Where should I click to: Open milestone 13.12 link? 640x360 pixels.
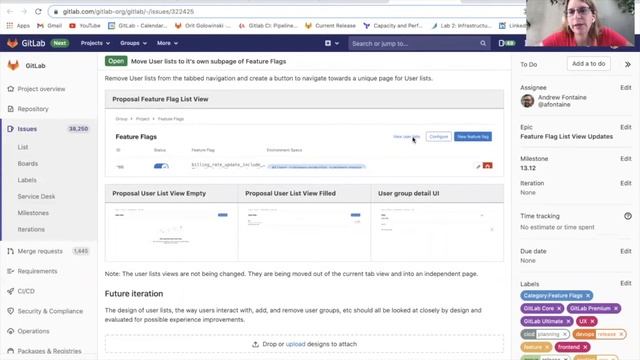pyautogui.click(x=528, y=168)
